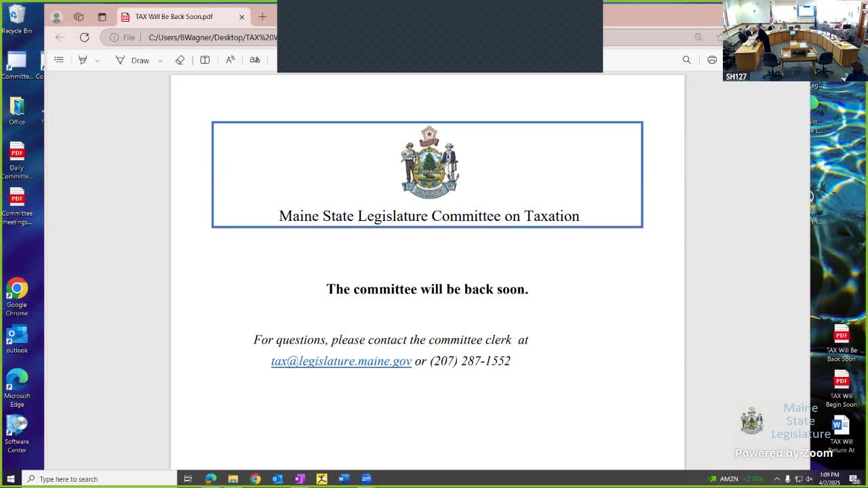Image resolution: width=868 pixels, height=488 pixels.
Task: Select the Draw tool
Action: (132, 60)
